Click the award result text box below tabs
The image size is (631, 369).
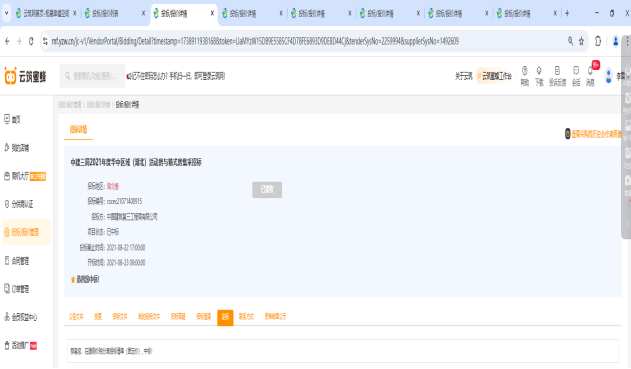(343, 351)
